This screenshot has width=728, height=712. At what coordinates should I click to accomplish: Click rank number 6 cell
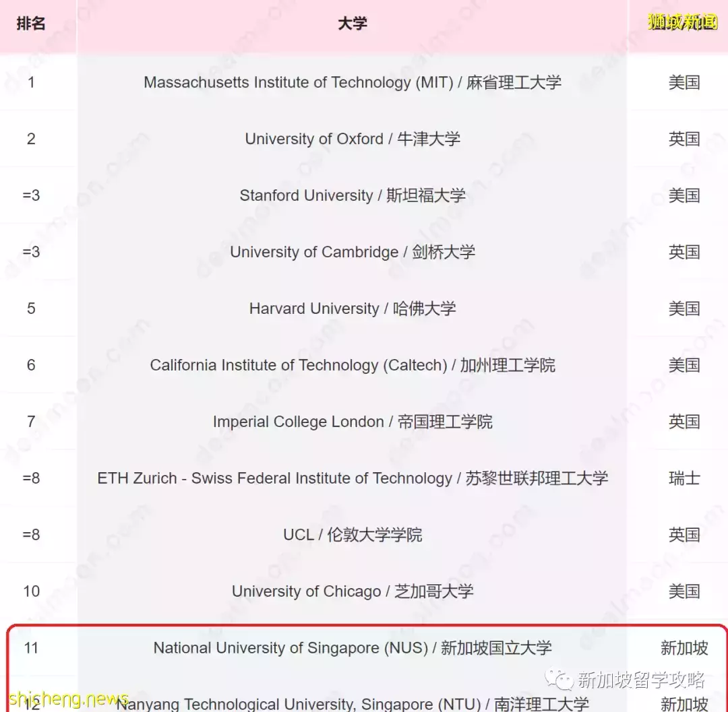31,366
